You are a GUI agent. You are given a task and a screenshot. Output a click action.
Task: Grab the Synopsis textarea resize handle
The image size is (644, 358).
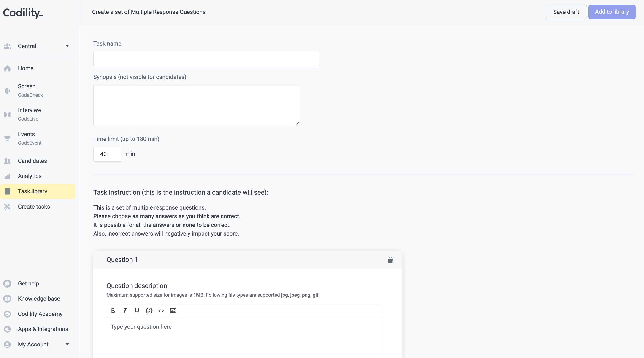click(x=297, y=124)
